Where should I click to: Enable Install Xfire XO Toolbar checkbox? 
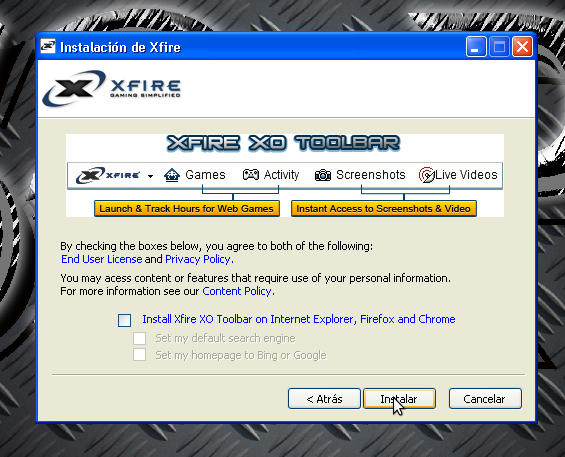click(125, 320)
